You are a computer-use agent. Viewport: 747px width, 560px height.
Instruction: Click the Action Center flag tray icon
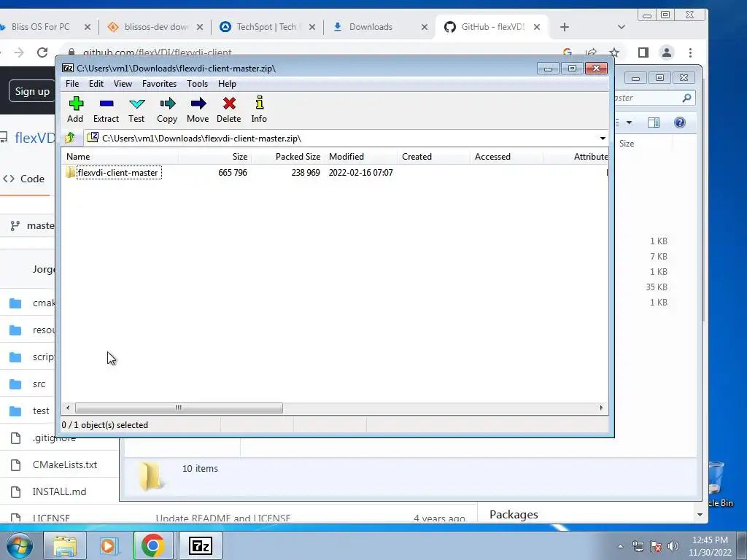(x=656, y=546)
